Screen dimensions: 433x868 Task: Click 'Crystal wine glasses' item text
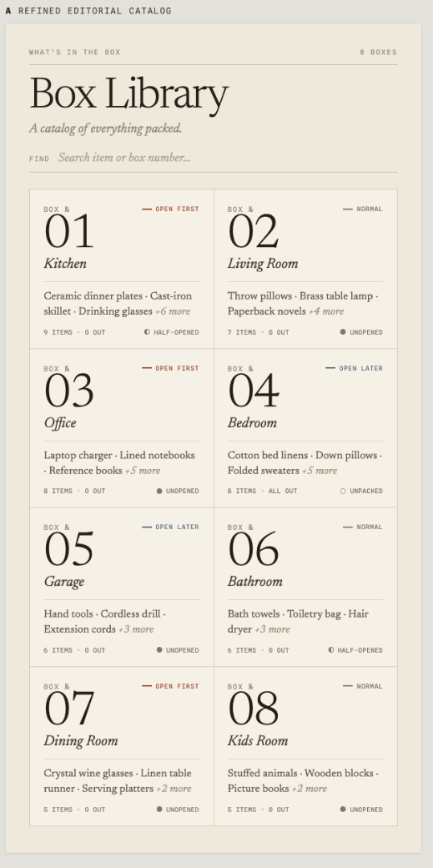tap(88, 774)
